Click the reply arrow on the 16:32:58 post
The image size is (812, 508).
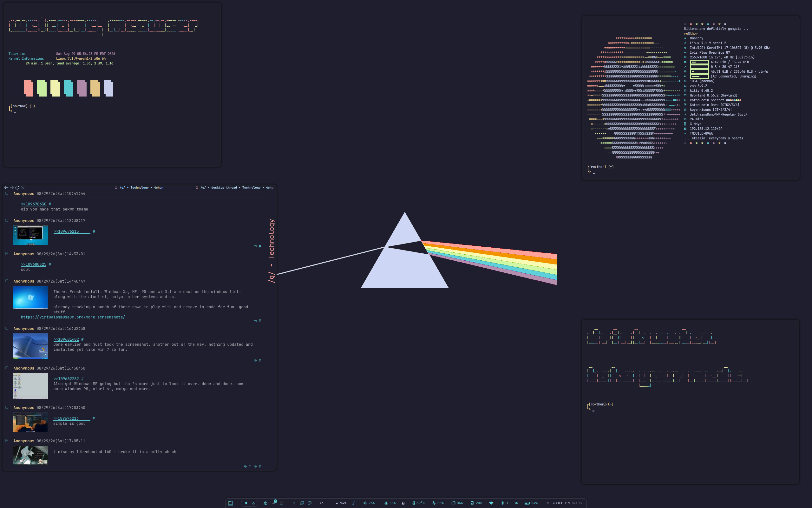click(x=255, y=360)
